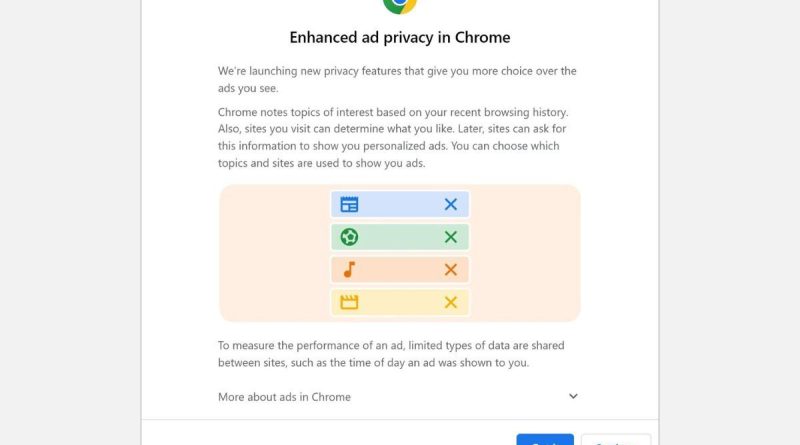Screen dimensions: 800x445
Task: Remove the music topic with orange X
Action: click(x=451, y=269)
